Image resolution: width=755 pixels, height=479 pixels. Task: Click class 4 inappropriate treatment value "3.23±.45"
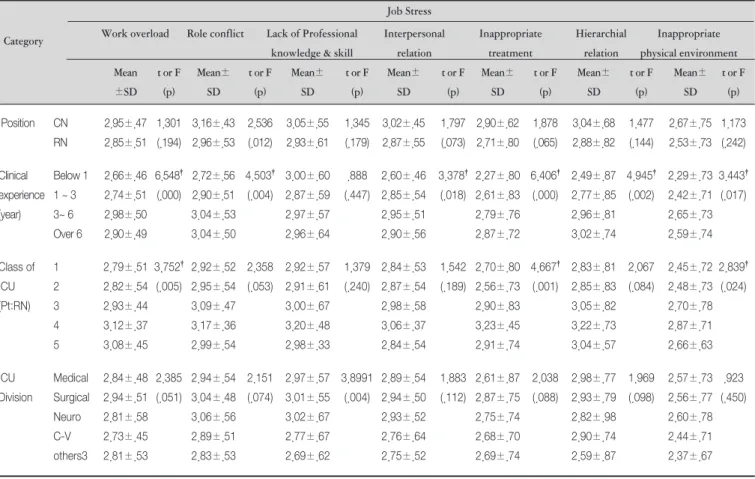click(498, 326)
